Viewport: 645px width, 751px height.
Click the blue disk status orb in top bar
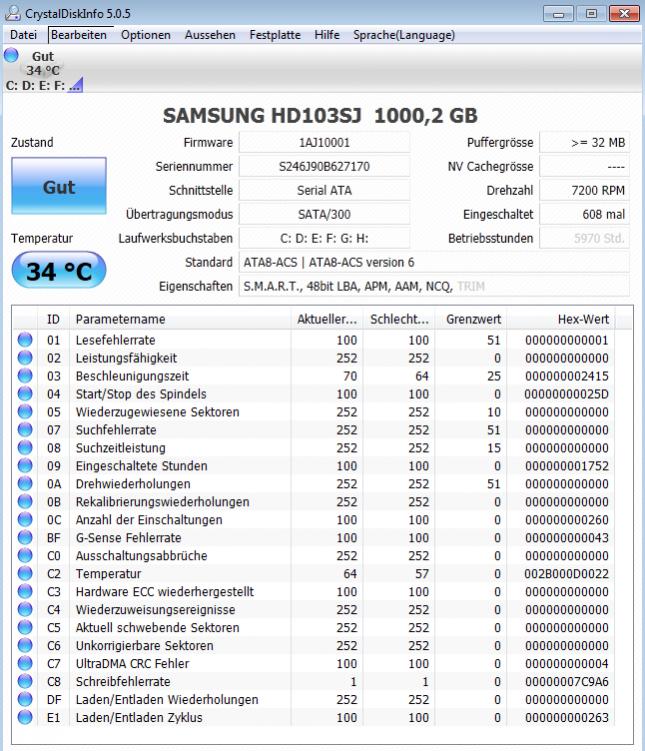[11, 56]
